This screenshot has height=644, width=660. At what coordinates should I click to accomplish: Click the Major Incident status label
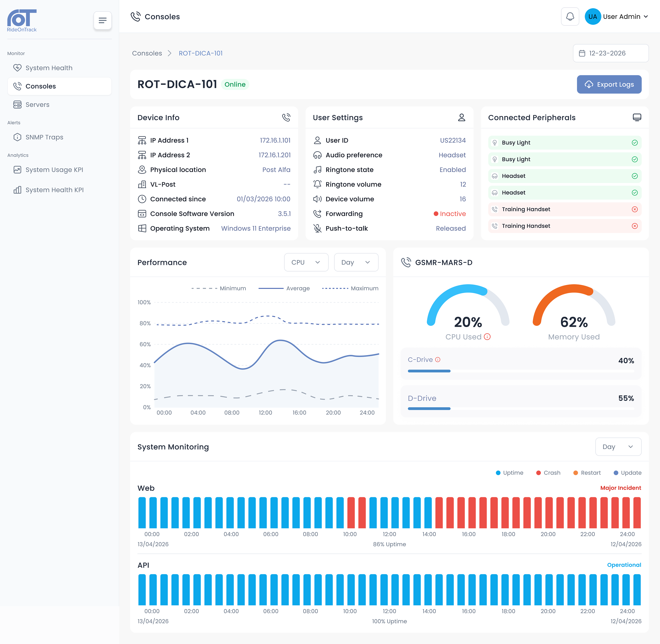[621, 488]
